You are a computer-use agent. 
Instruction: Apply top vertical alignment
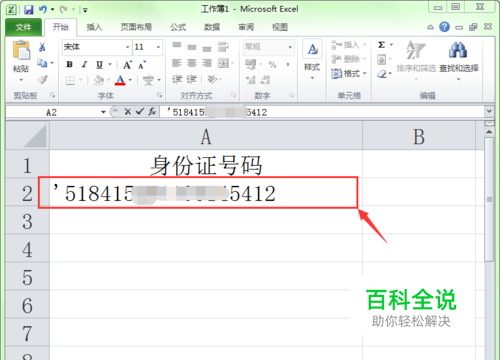pos(177,46)
